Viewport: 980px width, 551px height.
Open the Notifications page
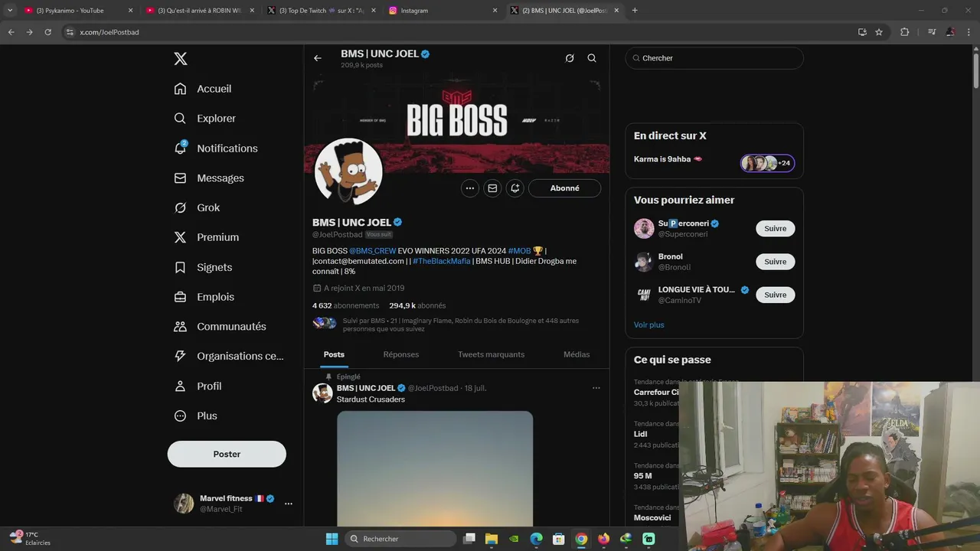(216, 148)
